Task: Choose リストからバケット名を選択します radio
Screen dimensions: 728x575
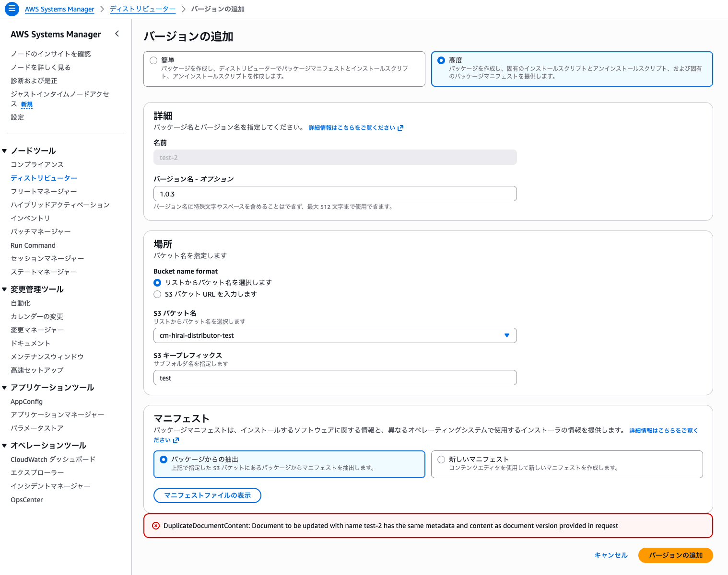Action: click(157, 283)
